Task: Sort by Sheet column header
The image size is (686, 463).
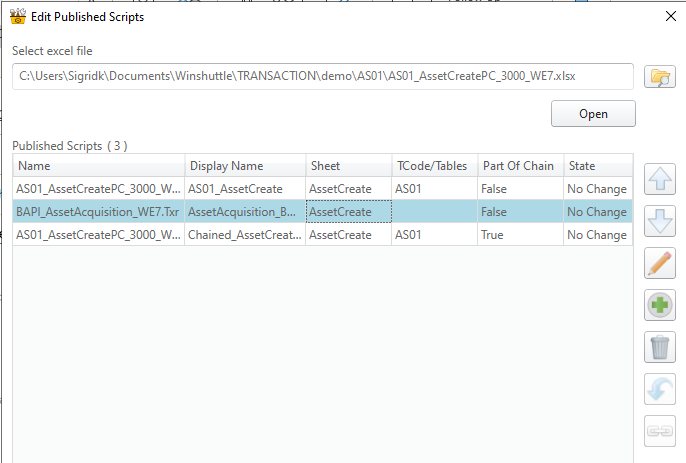Action: (349, 166)
